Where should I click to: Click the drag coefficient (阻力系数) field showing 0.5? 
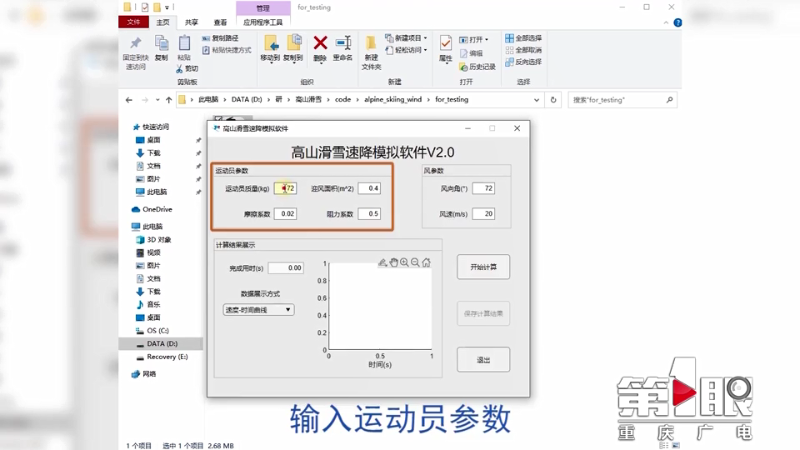pyautogui.click(x=369, y=214)
